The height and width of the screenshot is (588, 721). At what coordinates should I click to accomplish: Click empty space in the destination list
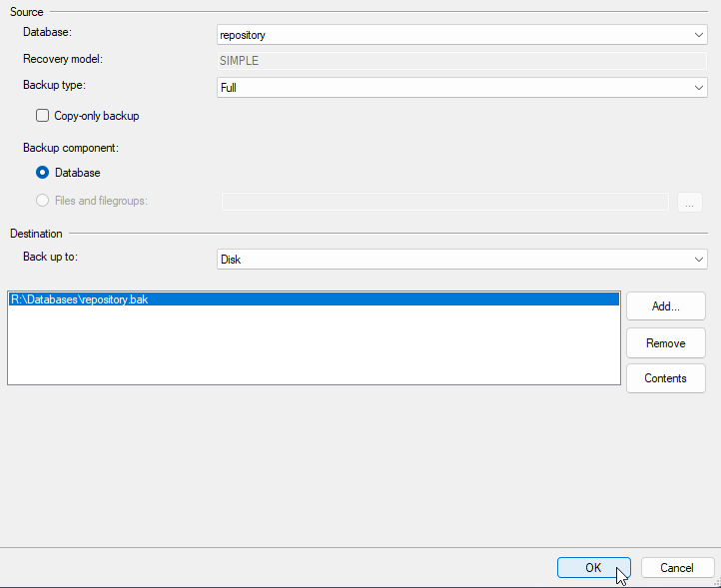[313, 349]
